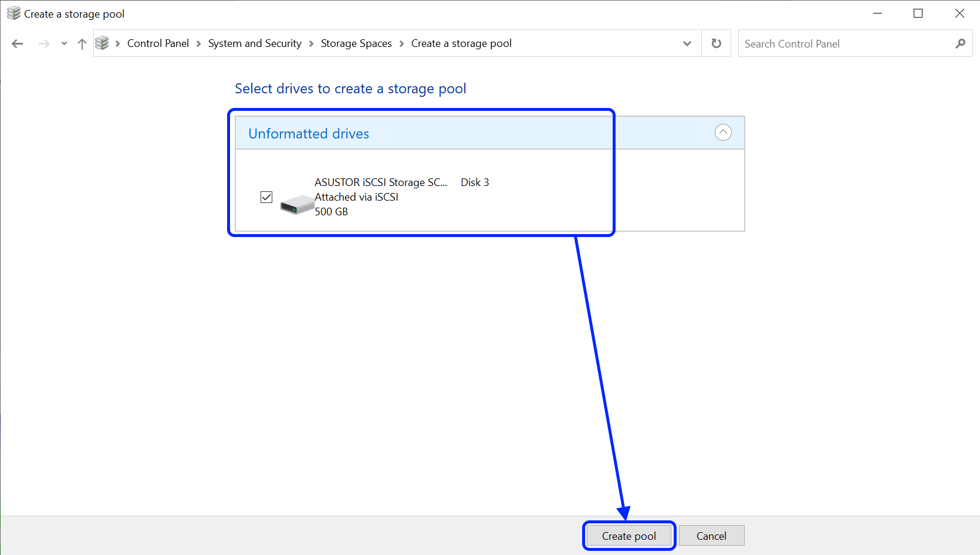The height and width of the screenshot is (555, 980).
Task: Click the Attached via iSCSI text
Action: (356, 197)
